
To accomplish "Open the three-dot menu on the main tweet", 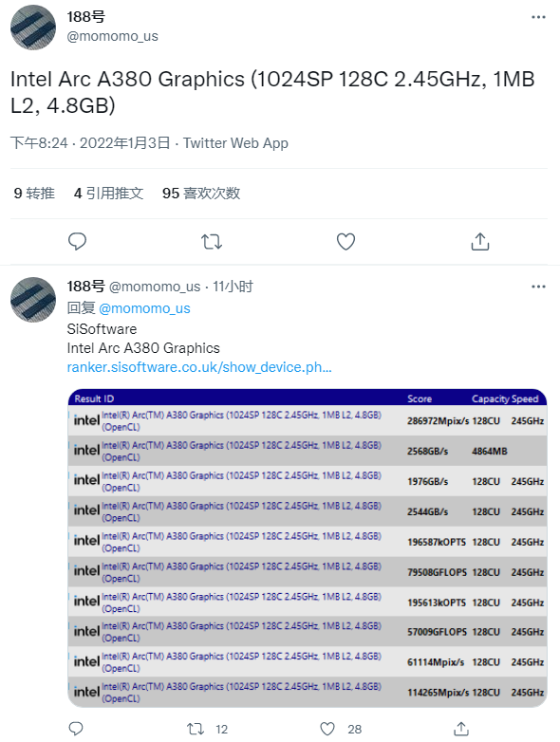I will coord(538,17).
